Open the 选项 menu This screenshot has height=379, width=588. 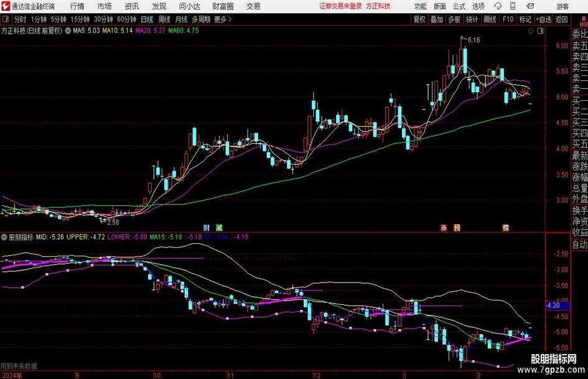pos(478,6)
